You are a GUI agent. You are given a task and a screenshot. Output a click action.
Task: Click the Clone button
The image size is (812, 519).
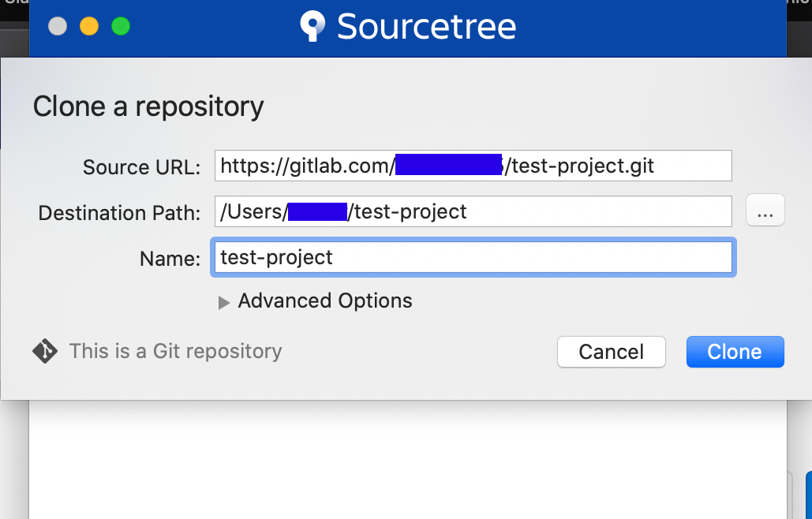click(x=735, y=352)
